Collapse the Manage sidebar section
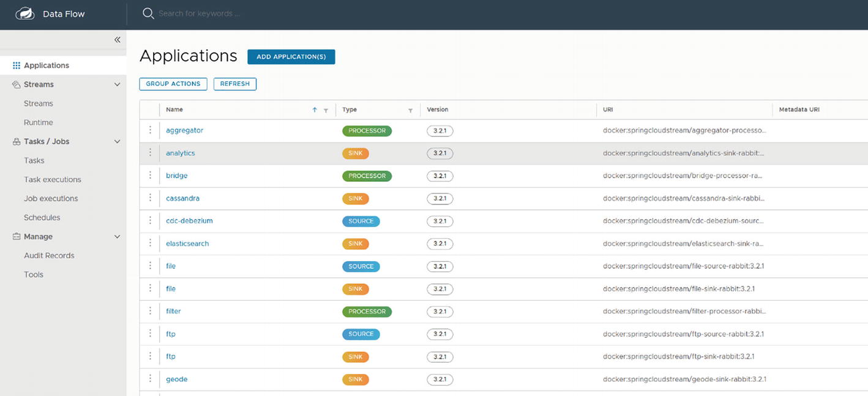Image resolution: width=868 pixels, height=396 pixels. coord(117,237)
